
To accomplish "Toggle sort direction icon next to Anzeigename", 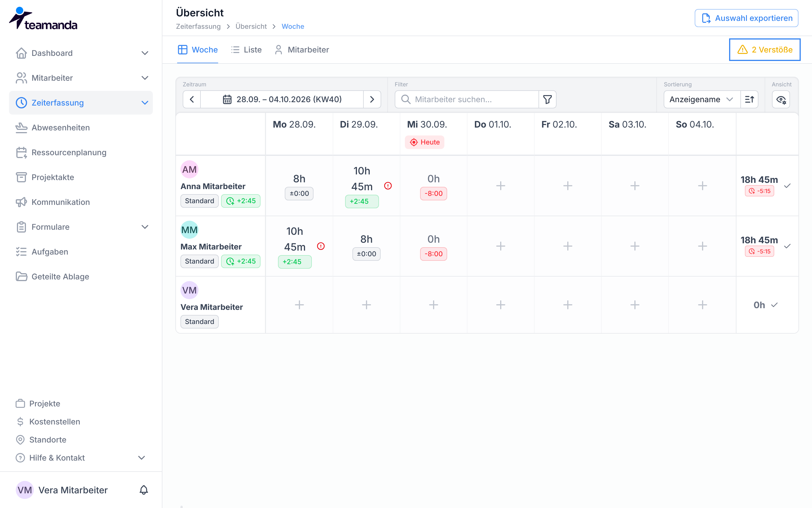I will [x=749, y=99].
